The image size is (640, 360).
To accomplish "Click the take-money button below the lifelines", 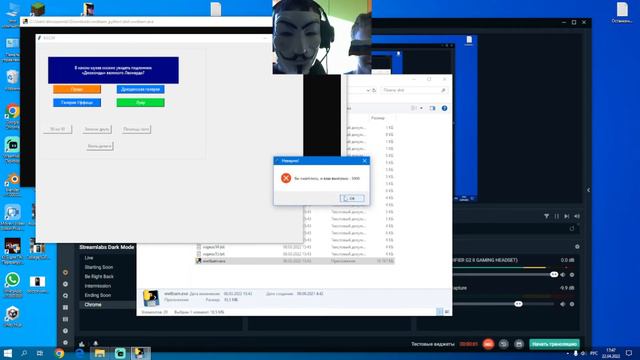I will click(x=100, y=146).
